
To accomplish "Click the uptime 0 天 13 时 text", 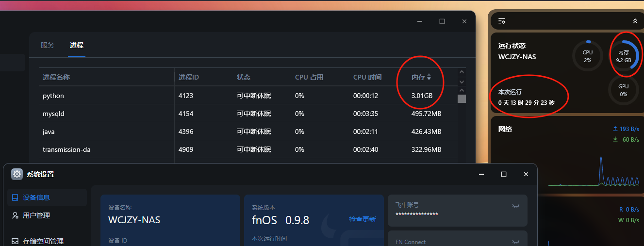I will tap(527, 103).
